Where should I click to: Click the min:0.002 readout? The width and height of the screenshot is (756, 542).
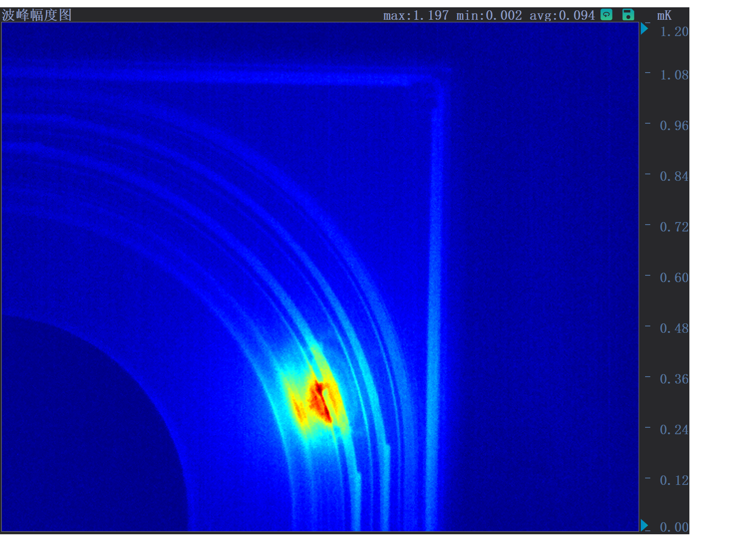click(x=489, y=15)
